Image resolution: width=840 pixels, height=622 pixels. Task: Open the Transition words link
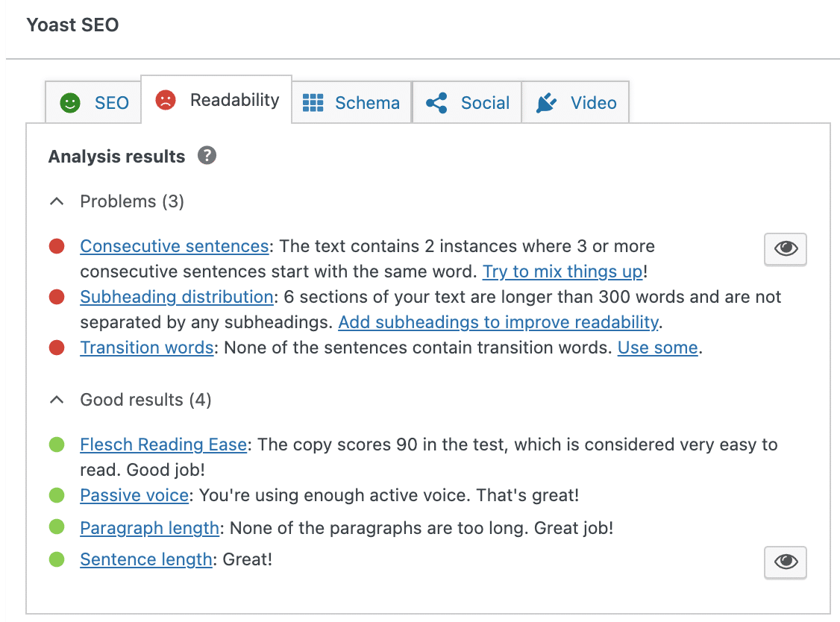click(146, 347)
